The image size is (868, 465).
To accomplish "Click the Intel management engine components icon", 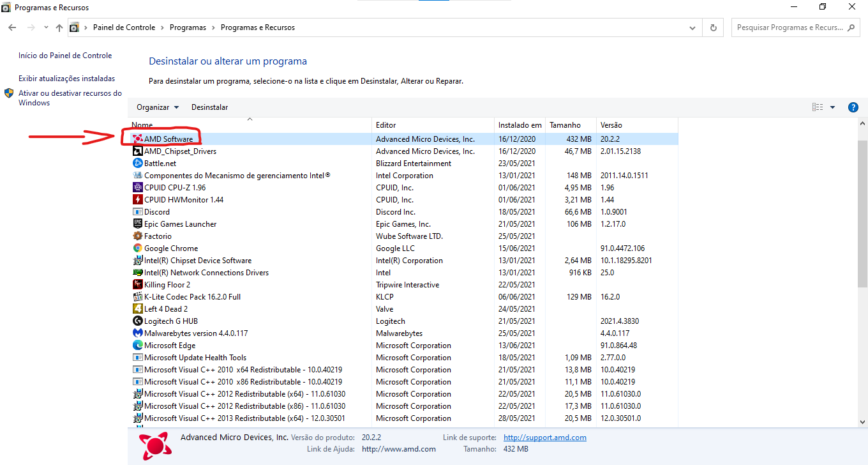I will coord(137,176).
